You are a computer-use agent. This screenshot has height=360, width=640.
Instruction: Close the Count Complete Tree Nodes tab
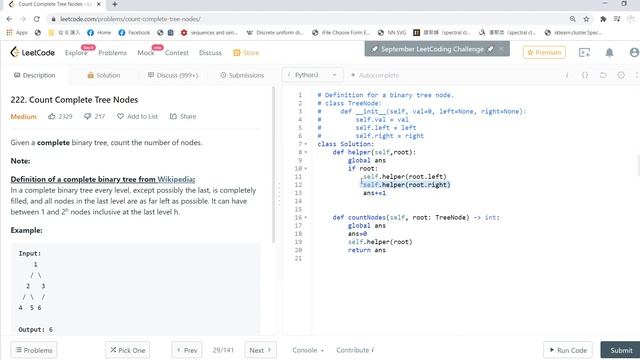pos(98,4)
